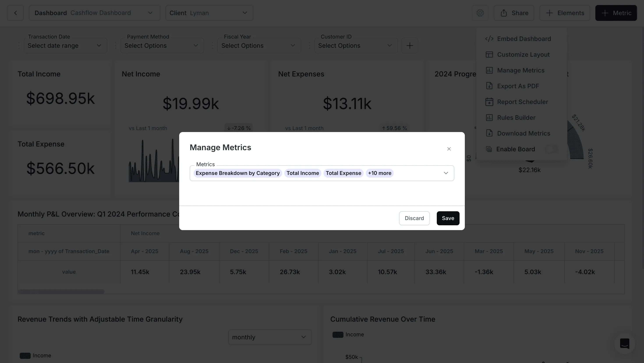The width and height of the screenshot is (644, 363).
Task: Toggle the Enable Board switch
Action: coord(552,149)
